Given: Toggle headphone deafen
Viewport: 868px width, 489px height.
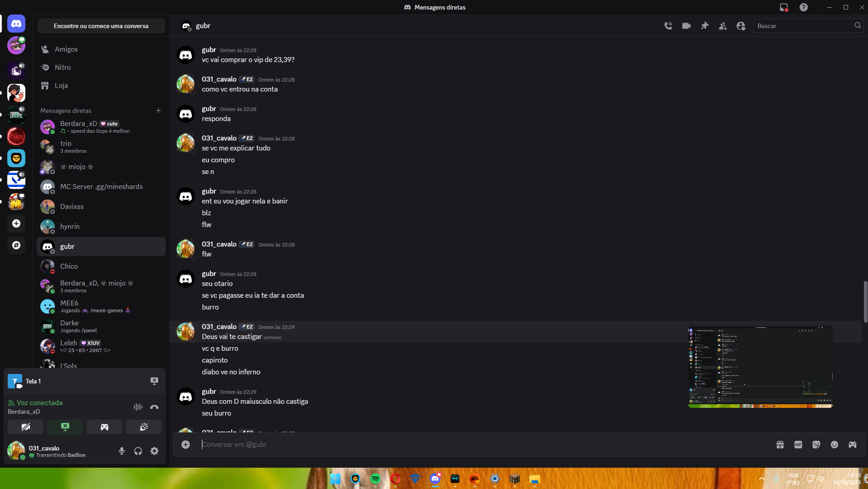Looking at the screenshot, I should 138,451.
